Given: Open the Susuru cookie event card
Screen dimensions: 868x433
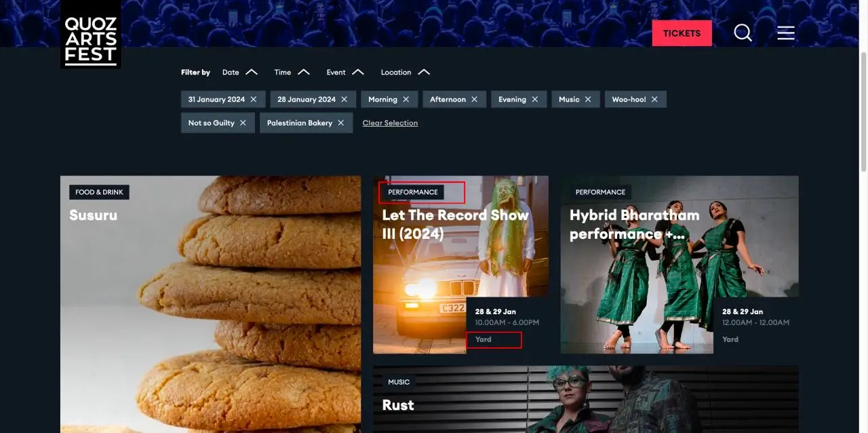Looking at the screenshot, I should [210, 305].
